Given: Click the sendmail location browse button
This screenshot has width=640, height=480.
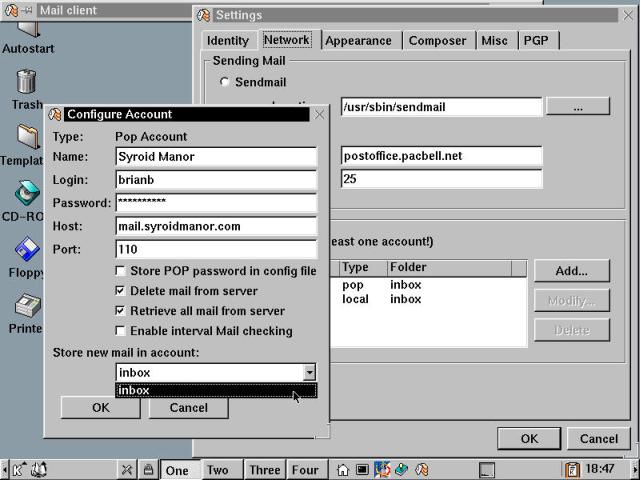Looking at the screenshot, I should pos(577,106).
